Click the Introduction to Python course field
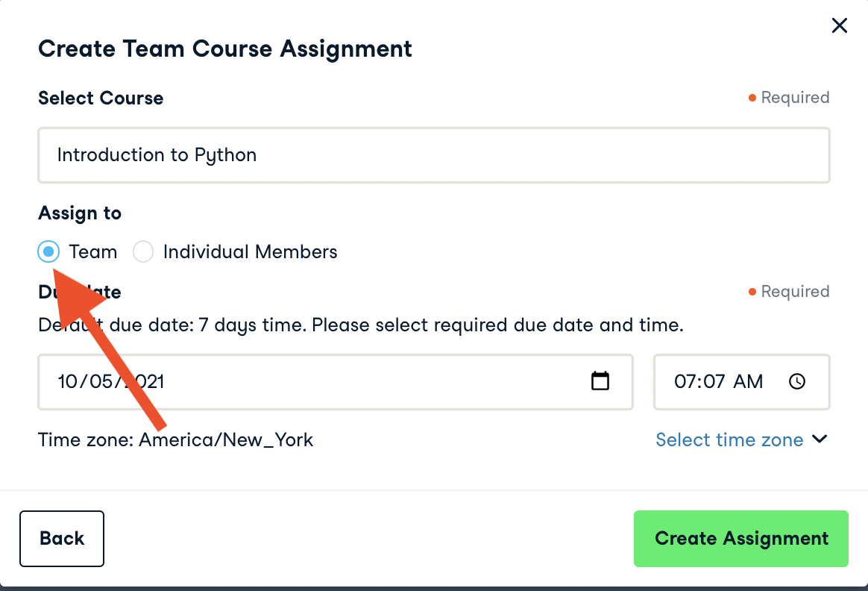The width and height of the screenshot is (868, 591). [x=433, y=155]
